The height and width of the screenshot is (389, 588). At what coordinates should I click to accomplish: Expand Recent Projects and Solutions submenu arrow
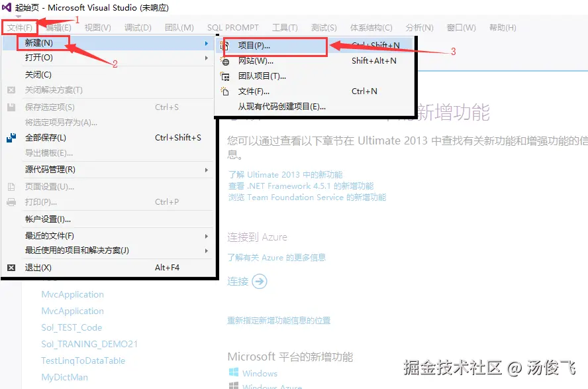(206, 250)
